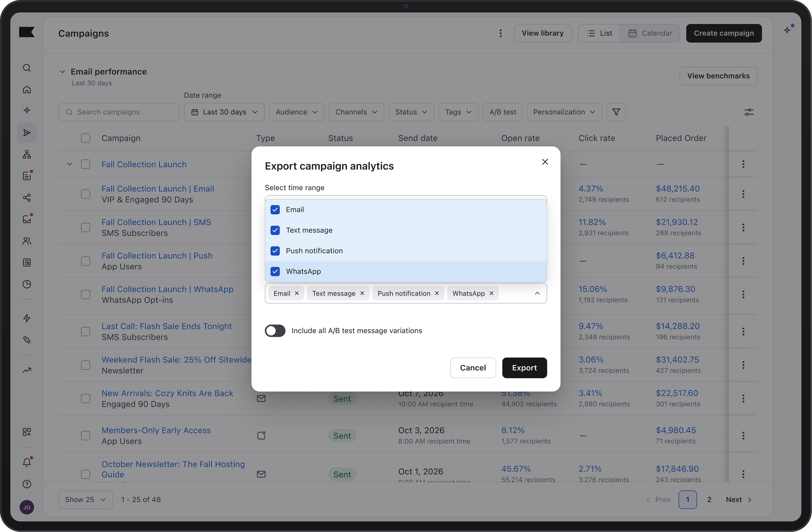The width and height of the screenshot is (812, 532).
Task: Open the Channels filter dropdown
Action: tap(356, 112)
